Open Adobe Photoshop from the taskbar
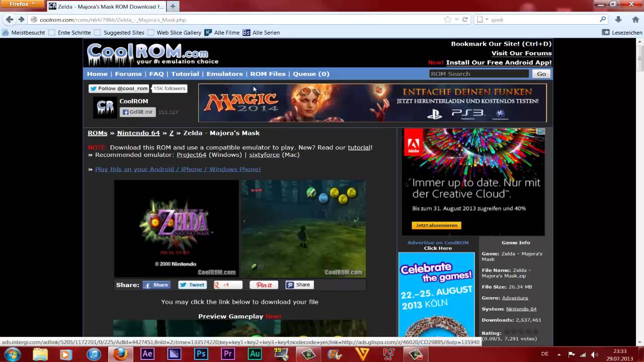The width and height of the screenshot is (644, 362). pos(201,354)
